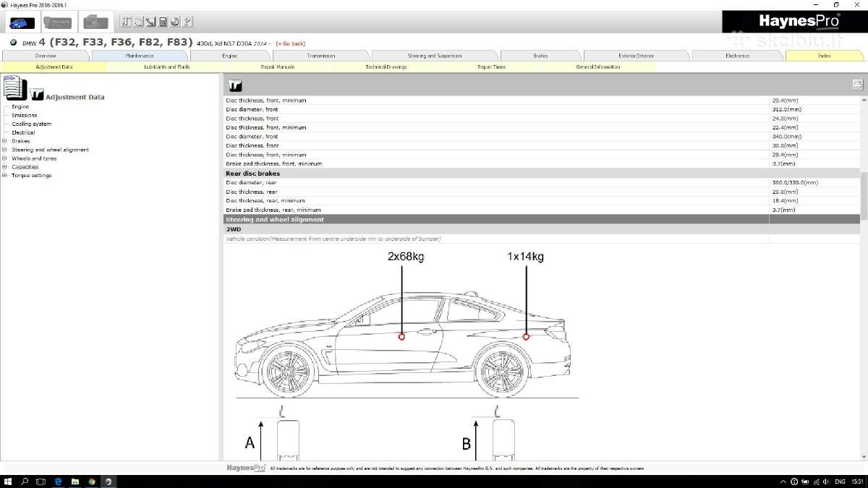This screenshot has width=868, height=488.
Task: Open Steering and Suspension tab
Action: click(x=435, y=56)
